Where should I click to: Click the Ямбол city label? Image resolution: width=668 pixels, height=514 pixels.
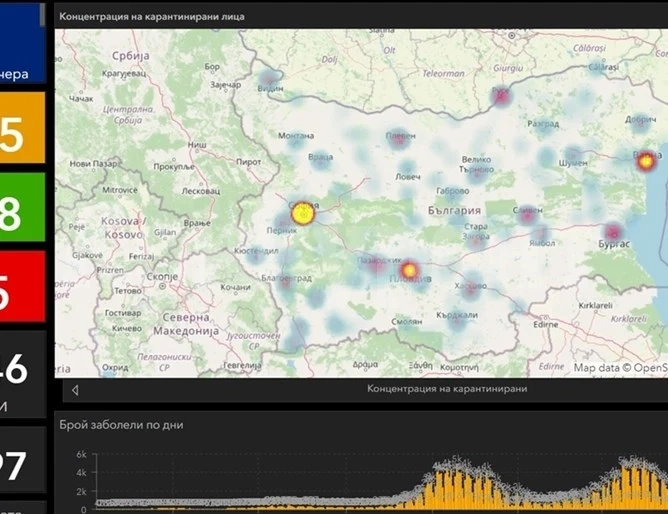(x=542, y=243)
